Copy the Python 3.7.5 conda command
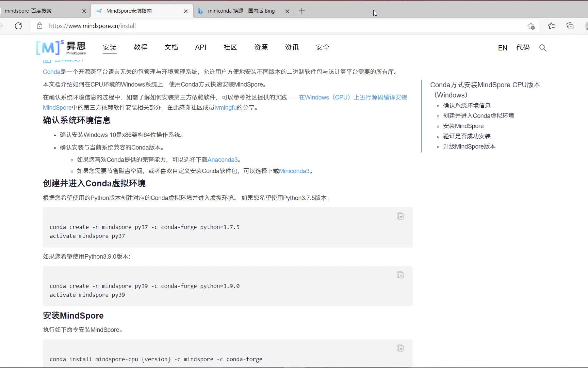The width and height of the screenshot is (588, 368). [x=400, y=216]
